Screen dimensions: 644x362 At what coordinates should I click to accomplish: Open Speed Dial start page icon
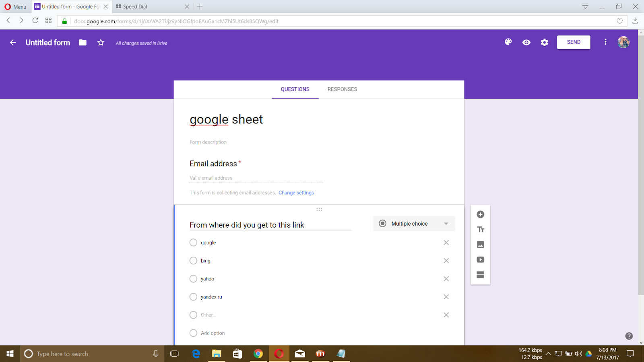[x=48, y=21]
